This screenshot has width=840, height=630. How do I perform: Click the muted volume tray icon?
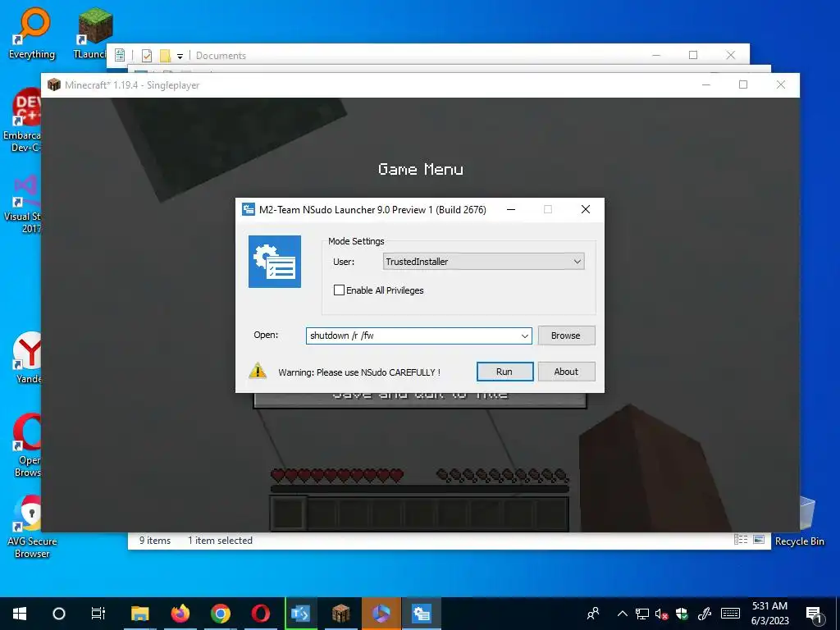coord(662,614)
